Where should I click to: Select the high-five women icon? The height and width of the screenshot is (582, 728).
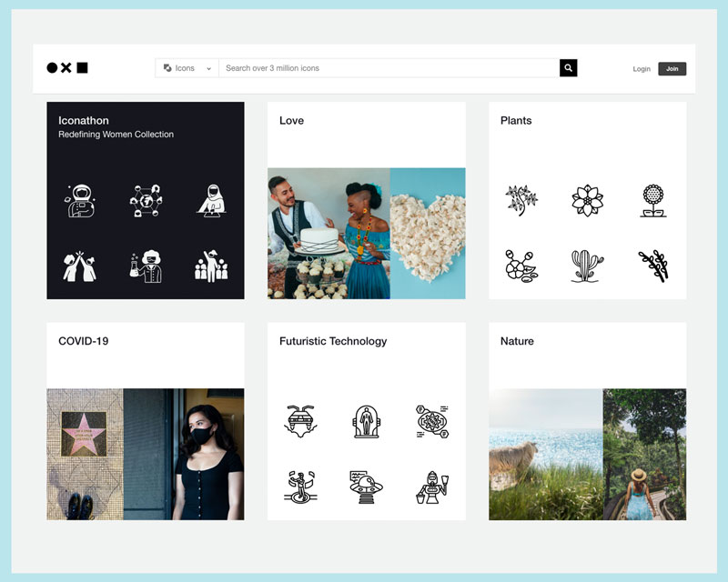pyautogui.click(x=80, y=266)
